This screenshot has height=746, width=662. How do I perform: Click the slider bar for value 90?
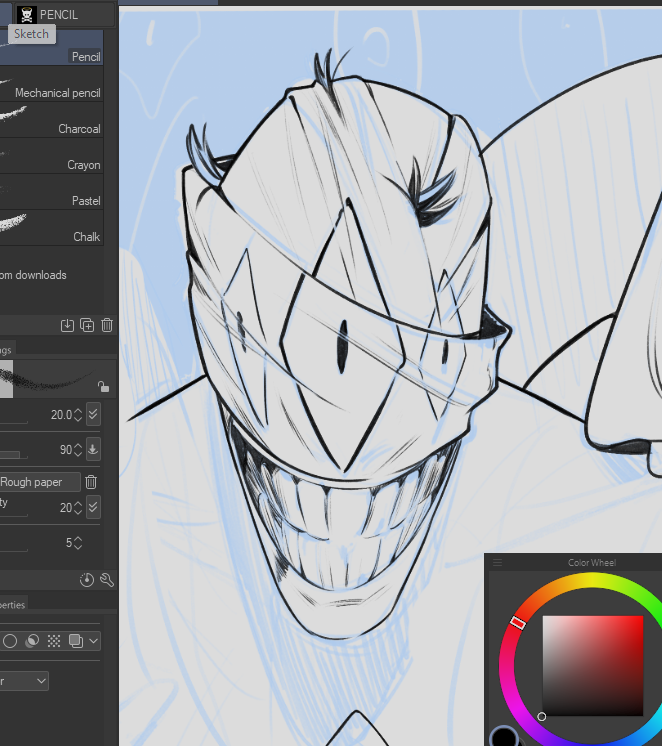[x=14, y=455]
